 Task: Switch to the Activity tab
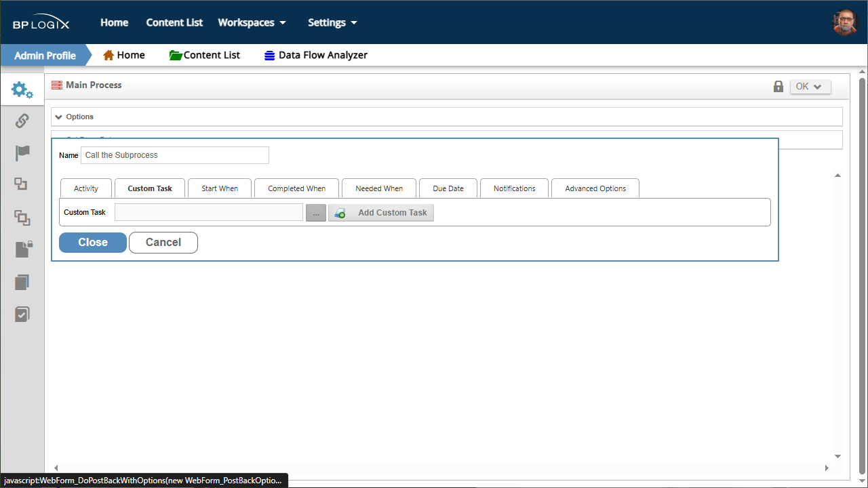coord(86,188)
